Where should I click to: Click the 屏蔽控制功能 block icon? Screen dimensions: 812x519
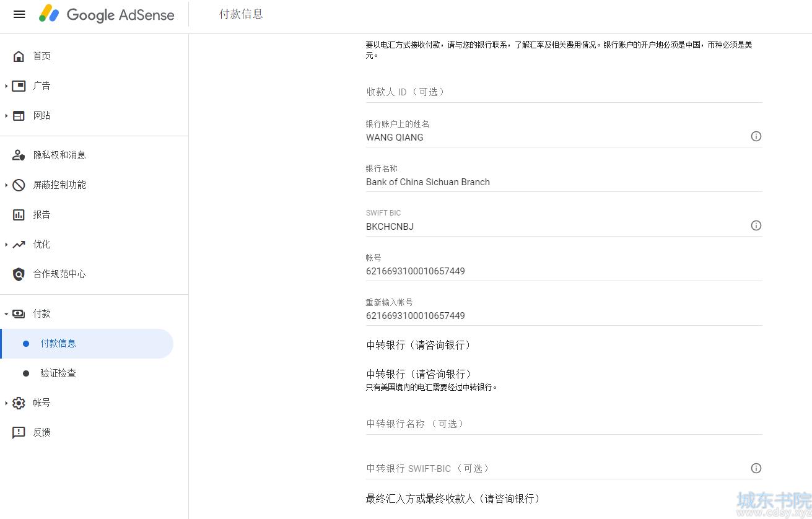19,185
